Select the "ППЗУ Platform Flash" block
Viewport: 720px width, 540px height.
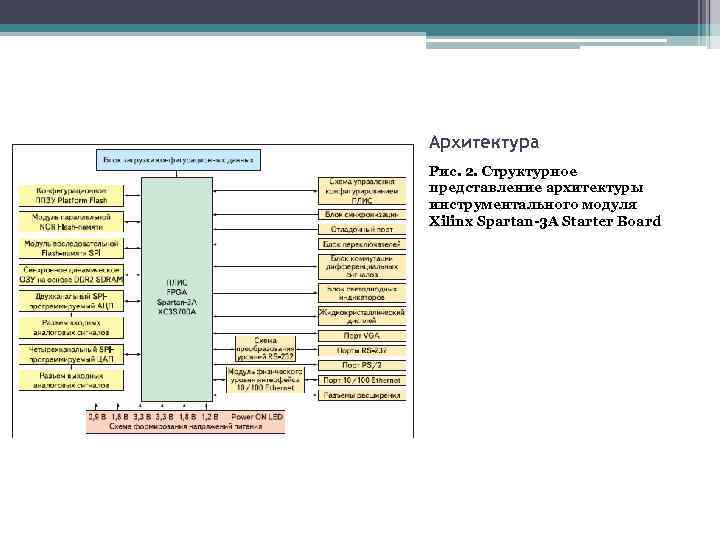coord(71,196)
